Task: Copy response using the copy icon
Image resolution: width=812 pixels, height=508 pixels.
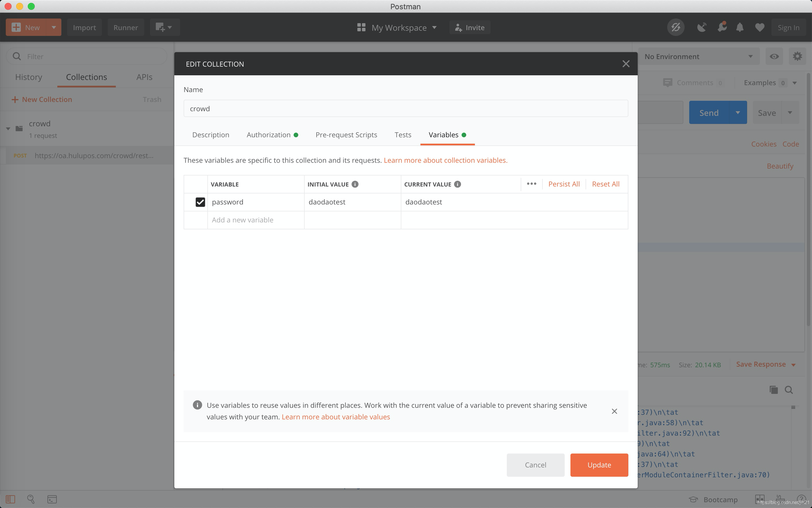Action: [774, 390]
